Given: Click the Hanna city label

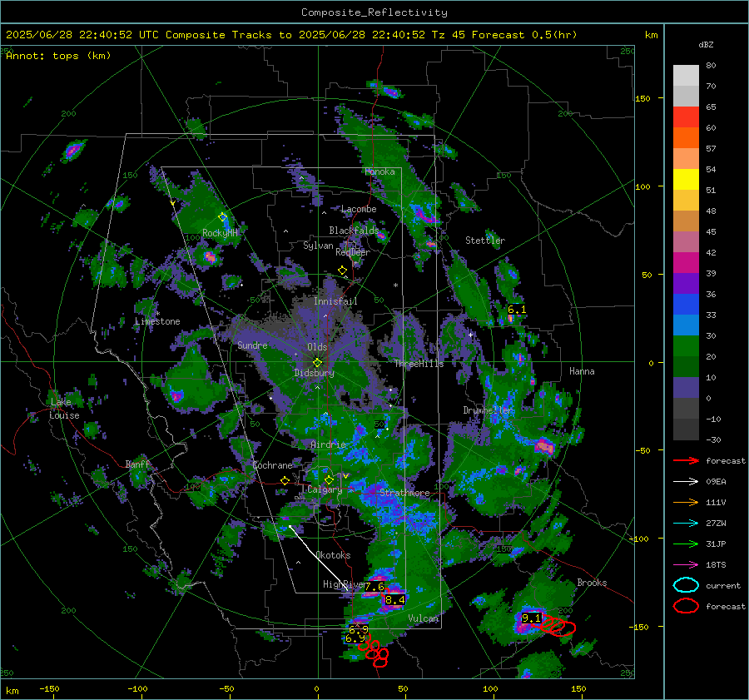Looking at the screenshot, I should 582,371.
